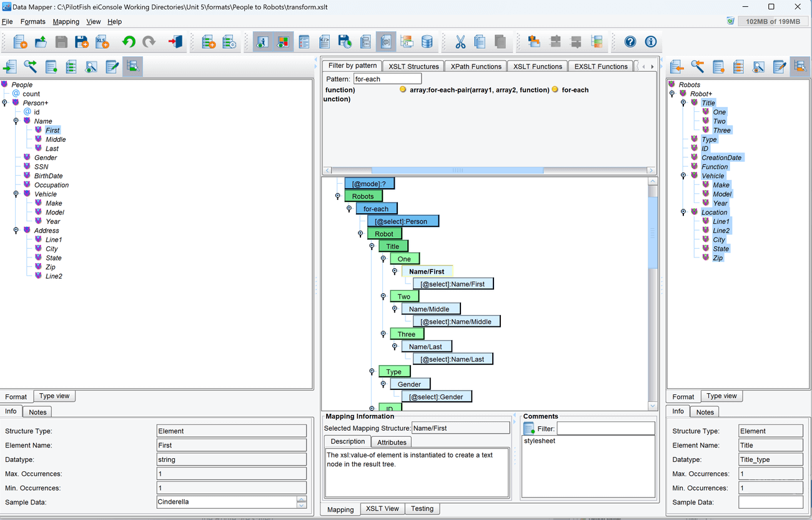This screenshot has width=812, height=520.
Task: Open the Mapping menu
Action: 66,21
